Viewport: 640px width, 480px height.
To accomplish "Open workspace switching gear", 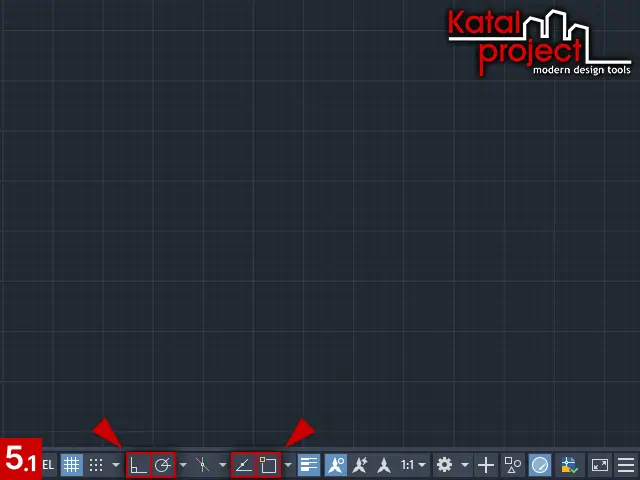I will coord(445,465).
